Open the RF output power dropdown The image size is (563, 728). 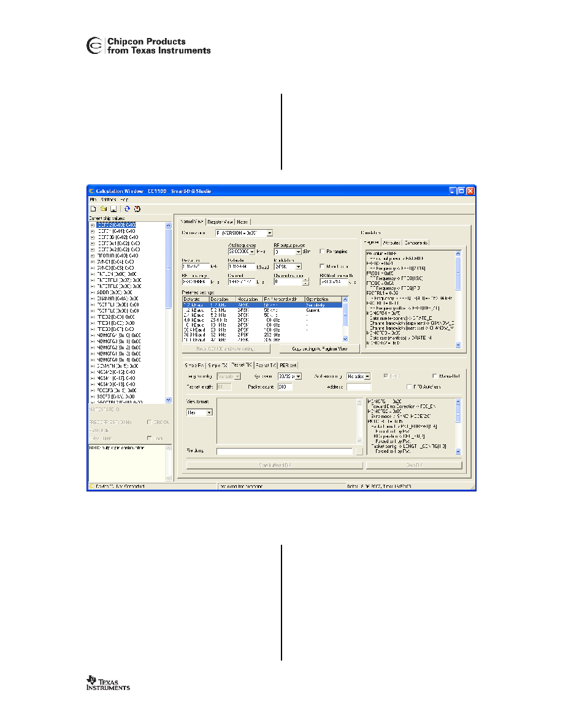[x=298, y=252]
